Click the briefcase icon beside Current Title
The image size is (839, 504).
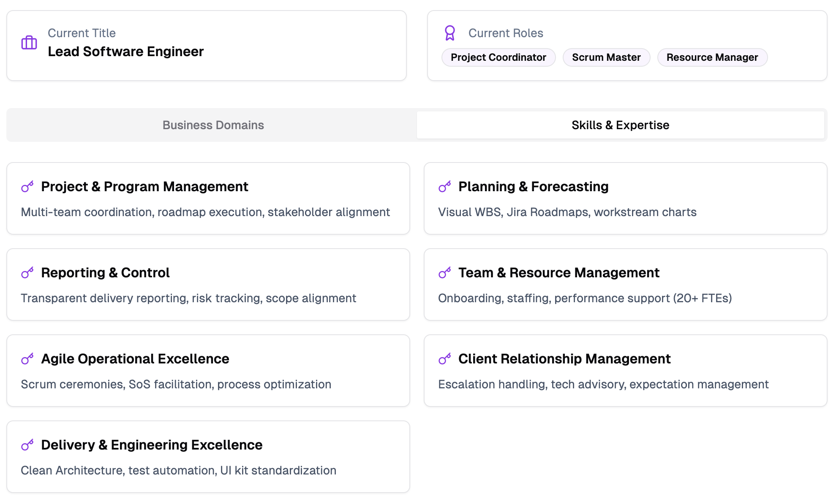coord(29,43)
